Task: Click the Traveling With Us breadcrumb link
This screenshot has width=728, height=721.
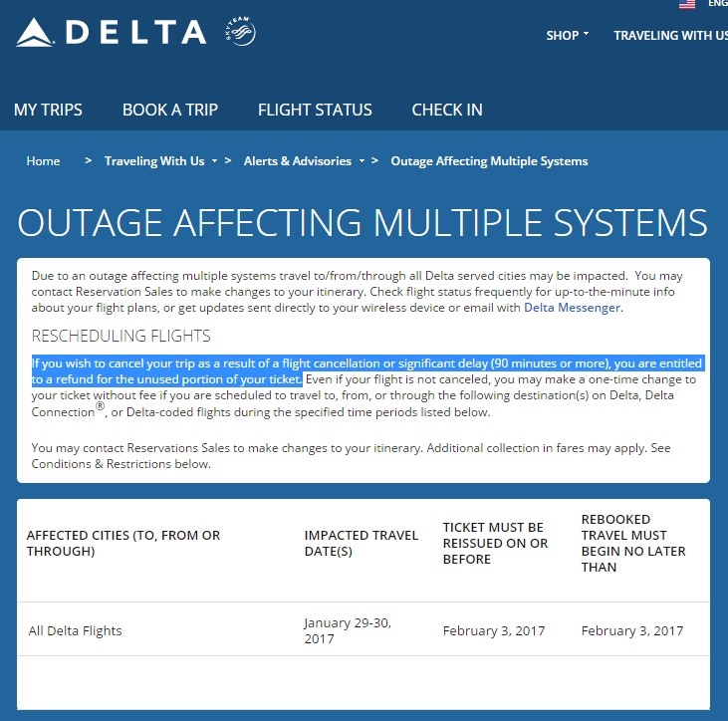Action: (x=154, y=161)
